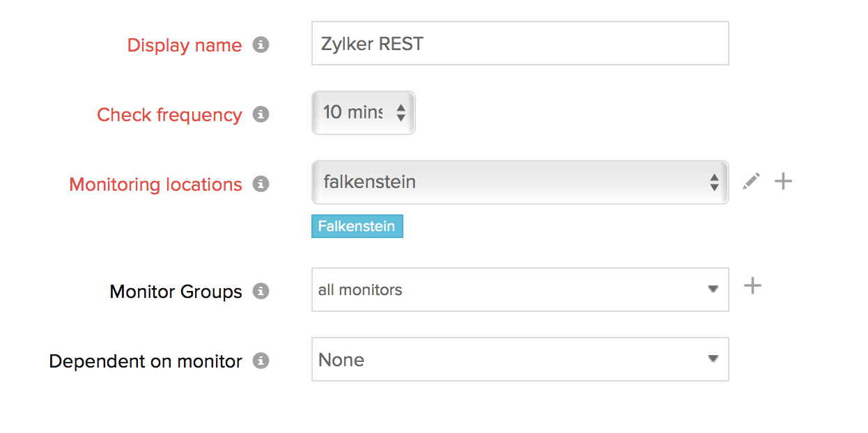Click the Monitoring locations label
This screenshot has height=433, width=868.
tap(155, 184)
